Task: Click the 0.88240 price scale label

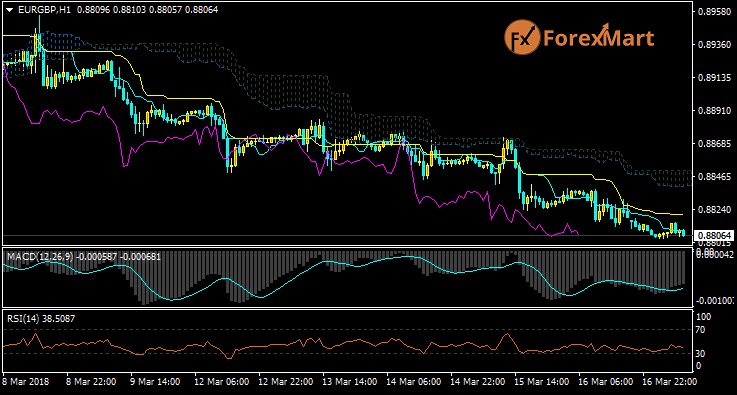Action: point(714,209)
